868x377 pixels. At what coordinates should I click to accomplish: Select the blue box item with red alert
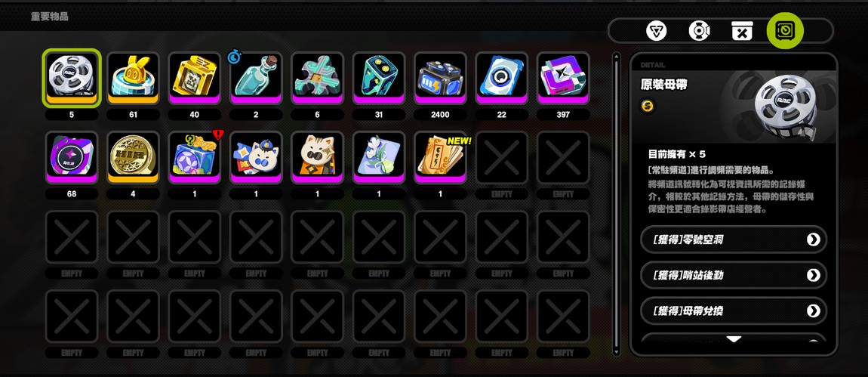pos(194,157)
